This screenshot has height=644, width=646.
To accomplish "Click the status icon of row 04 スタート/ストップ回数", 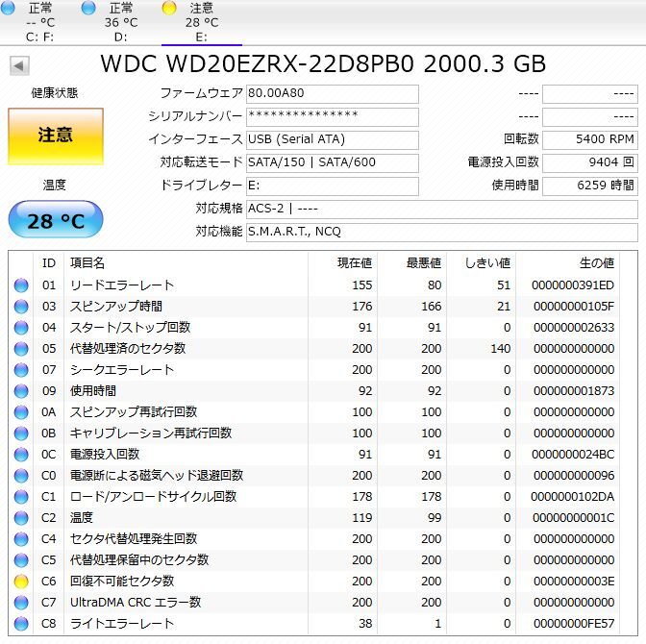I will (21, 328).
